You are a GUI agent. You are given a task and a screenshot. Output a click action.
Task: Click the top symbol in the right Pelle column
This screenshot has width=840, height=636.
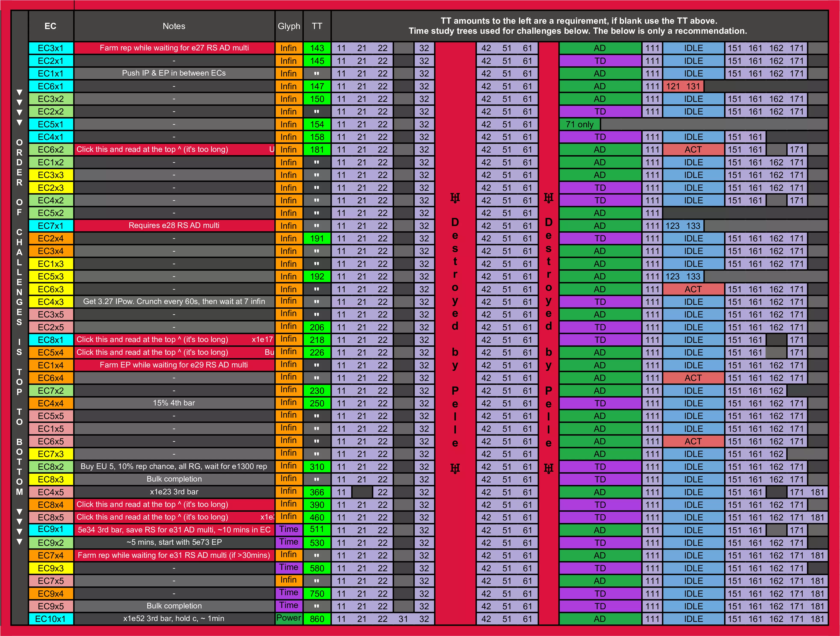548,198
